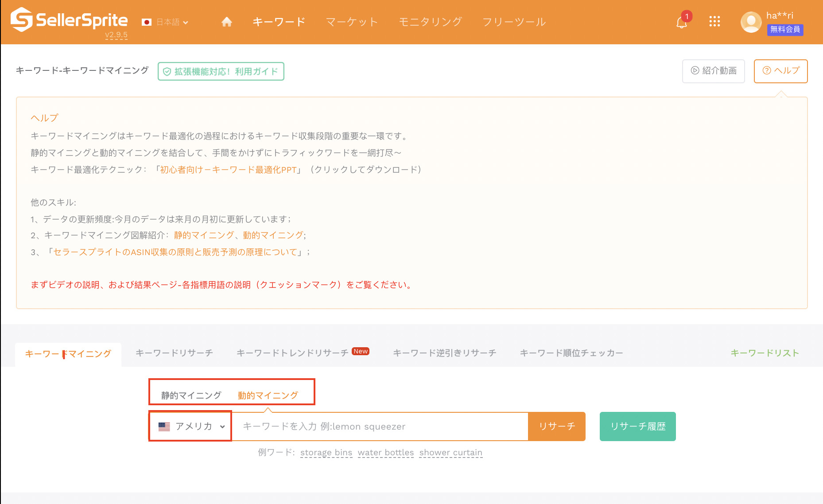Click the user profile avatar
This screenshot has height=504, width=823.
point(751,22)
